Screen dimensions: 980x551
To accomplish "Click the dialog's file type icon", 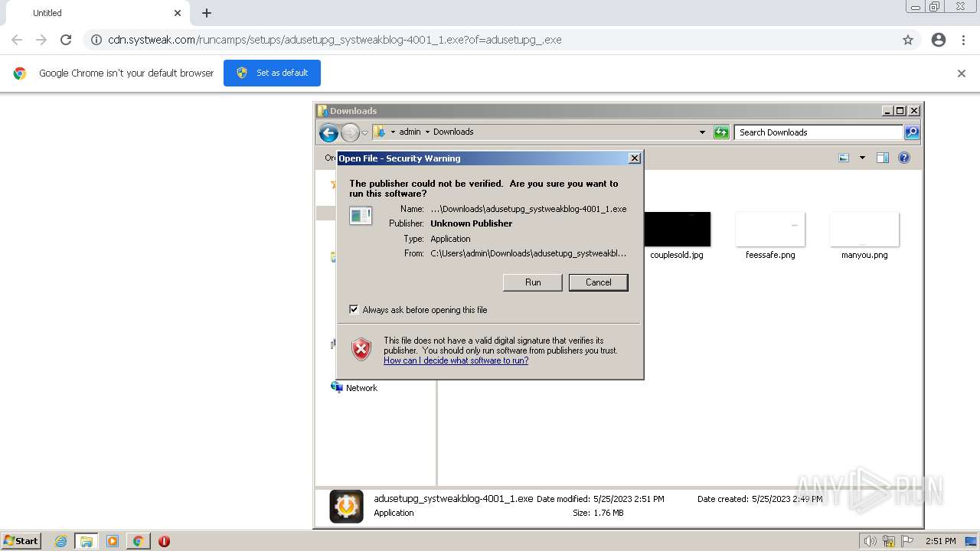I will [361, 216].
